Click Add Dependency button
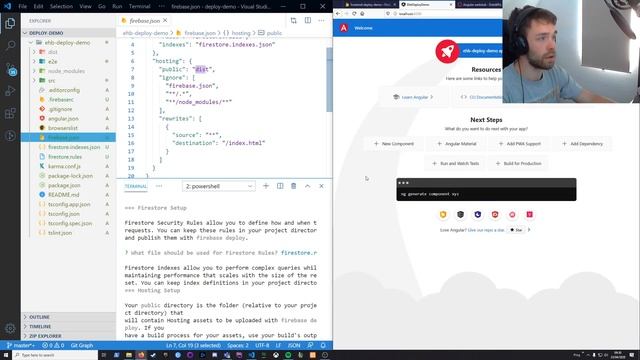This screenshot has width=640, height=360. tap(582, 144)
